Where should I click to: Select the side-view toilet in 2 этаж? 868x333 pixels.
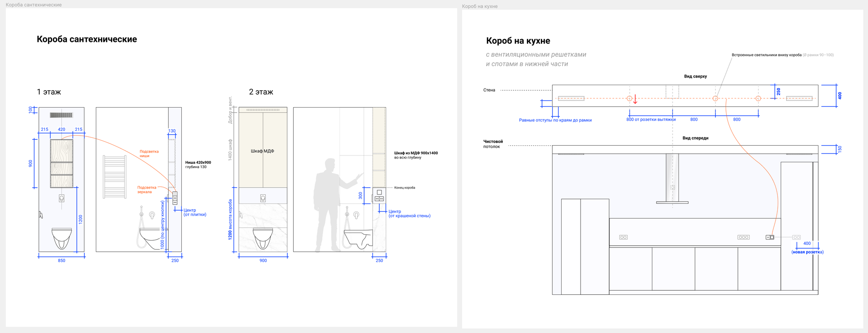tap(359, 239)
